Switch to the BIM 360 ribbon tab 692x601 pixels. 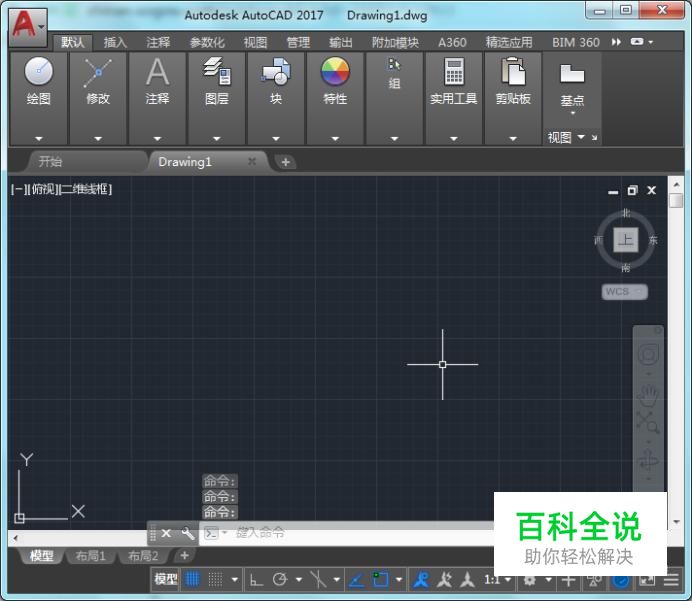pos(575,42)
